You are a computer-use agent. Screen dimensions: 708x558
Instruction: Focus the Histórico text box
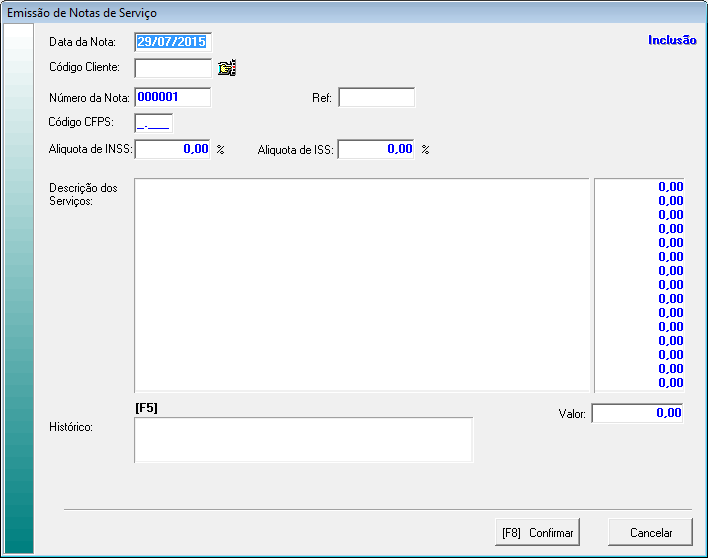[303, 440]
